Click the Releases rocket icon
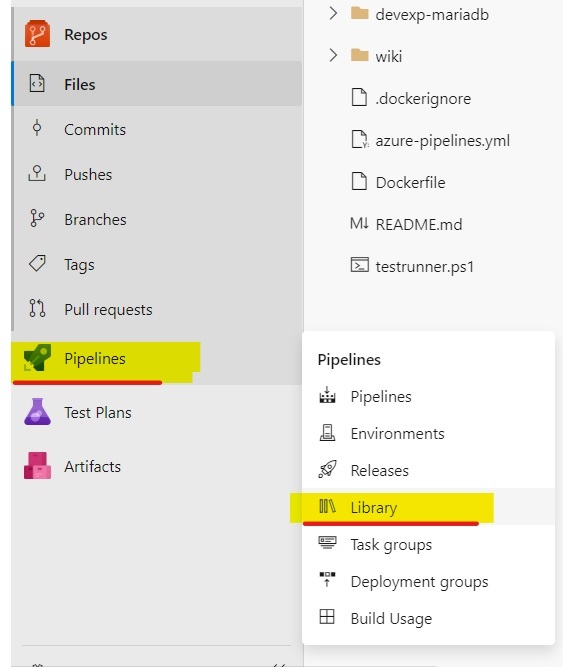This screenshot has width=563, height=667. pos(327,469)
